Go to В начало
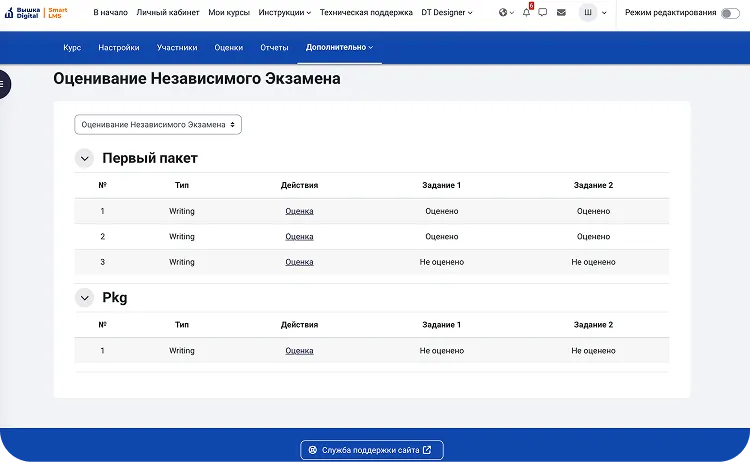Screen dimensions: 750x462 click(x=110, y=12)
